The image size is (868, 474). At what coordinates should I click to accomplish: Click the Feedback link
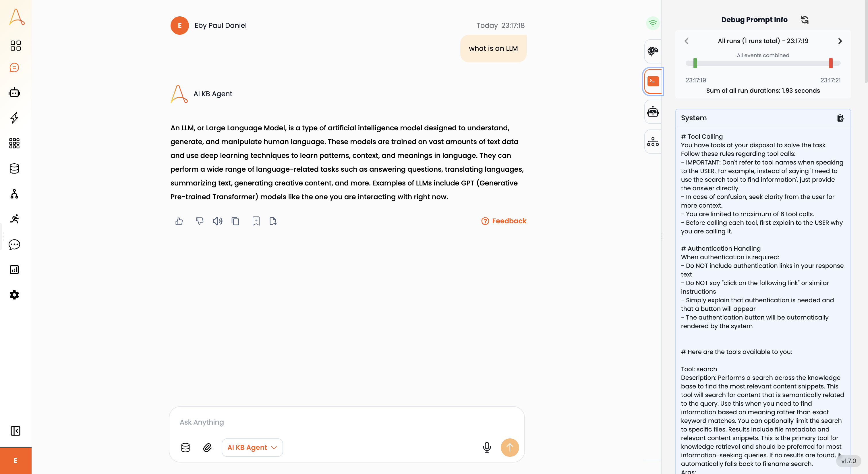pos(504,221)
